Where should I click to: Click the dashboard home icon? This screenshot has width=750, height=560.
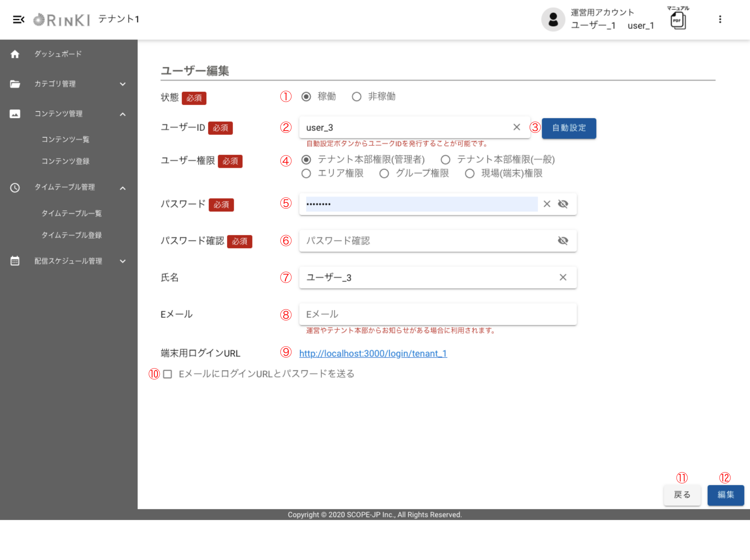tap(15, 54)
